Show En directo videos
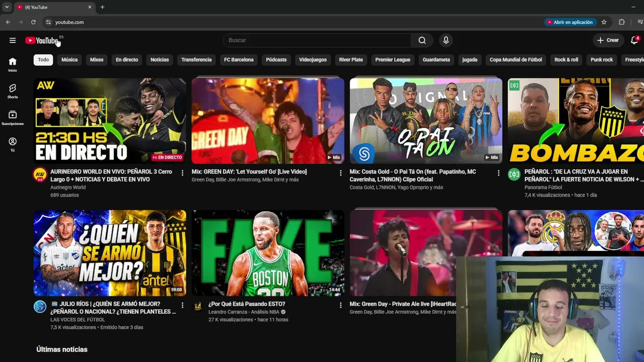This screenshot has width=644, height=362. (x=127, y=60)
